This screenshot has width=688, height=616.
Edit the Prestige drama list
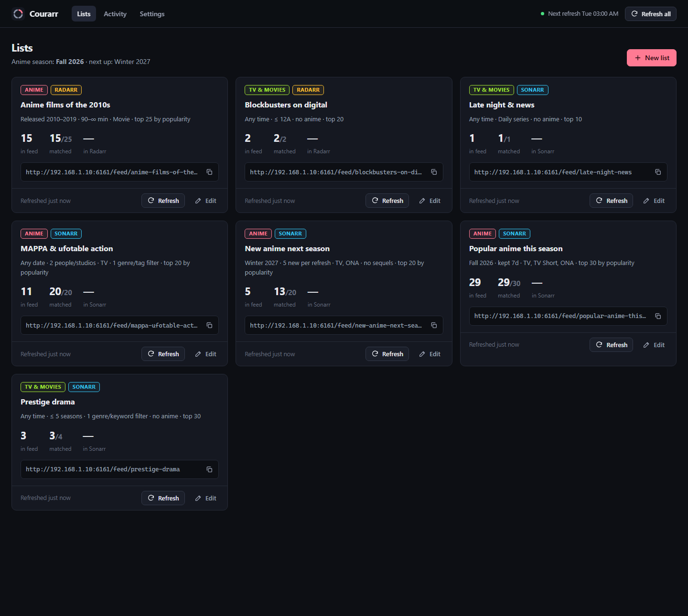(x=206, y=498)
